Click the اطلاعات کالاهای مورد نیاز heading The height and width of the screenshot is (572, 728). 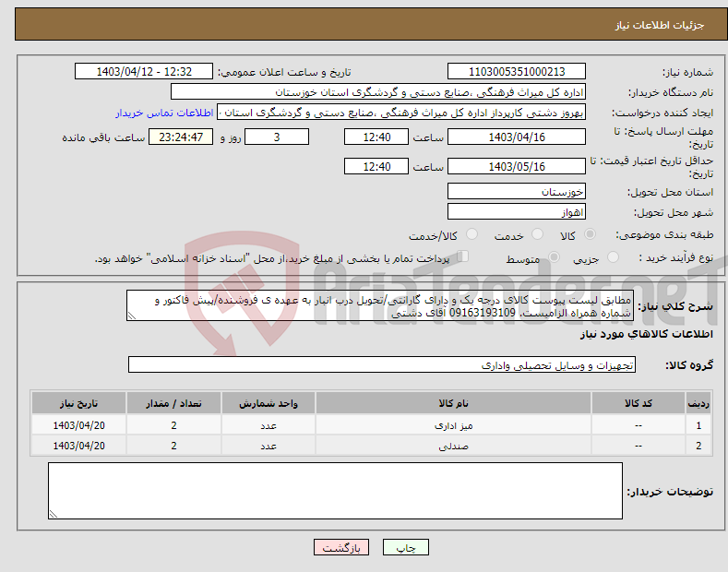coord(646,334)
